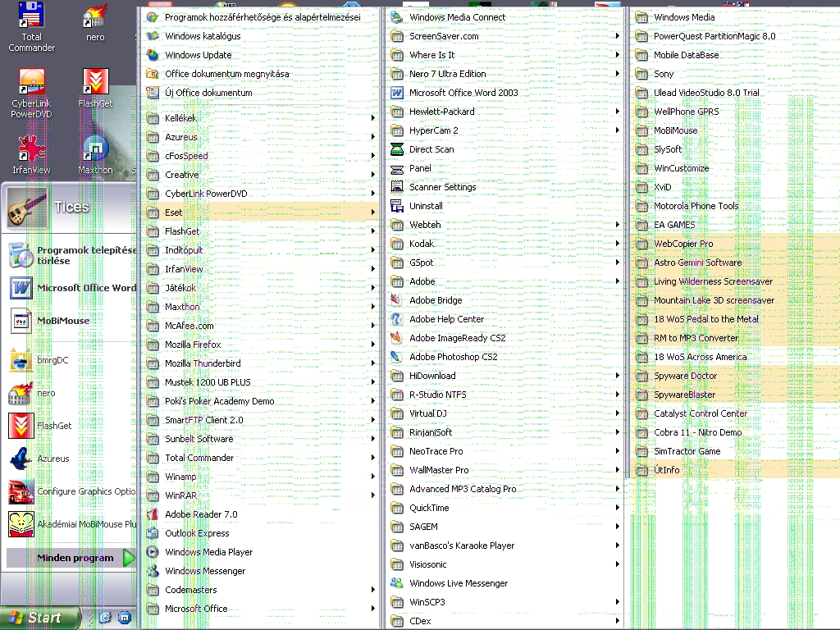Open the Catalyst Control Center folder
Screen dimensions: 840x630
click(736, 413)
